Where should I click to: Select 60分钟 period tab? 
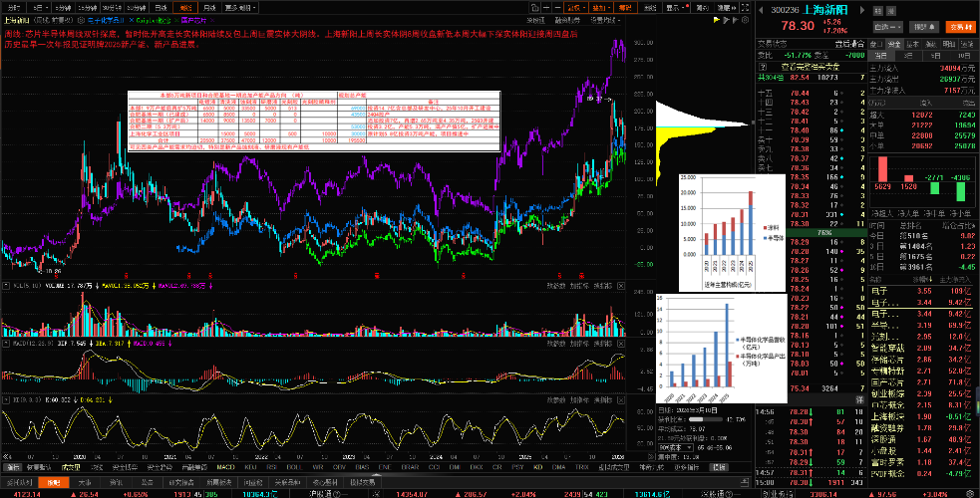[137, 8]
